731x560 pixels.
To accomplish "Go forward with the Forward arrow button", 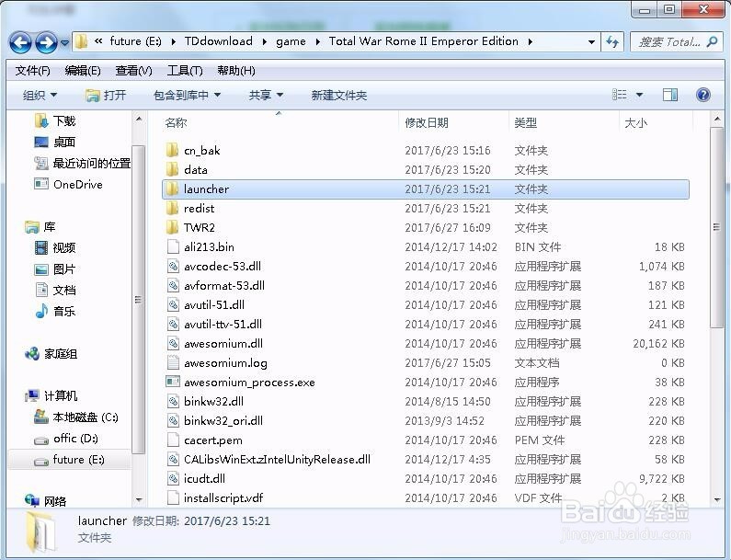I will pyautogui.click(x=46, y=42).
